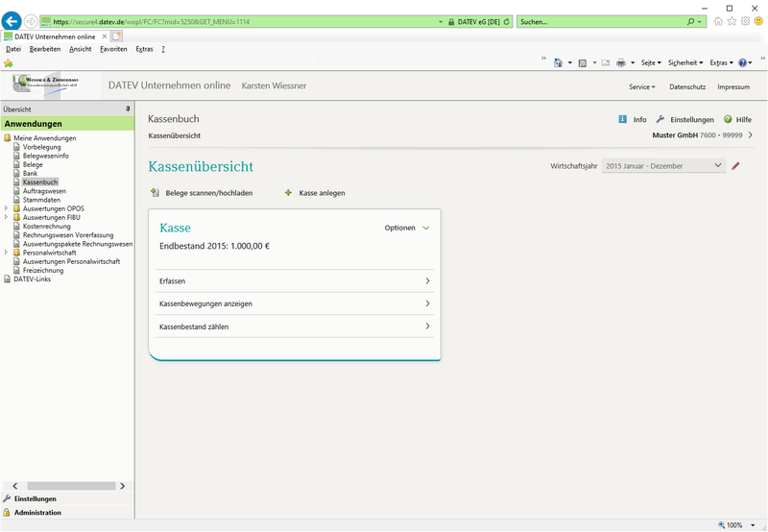Click the sidebar scroll left arrow
Image resolution: width=768 pixels, height=532 pixels.
tap(15, 486)
